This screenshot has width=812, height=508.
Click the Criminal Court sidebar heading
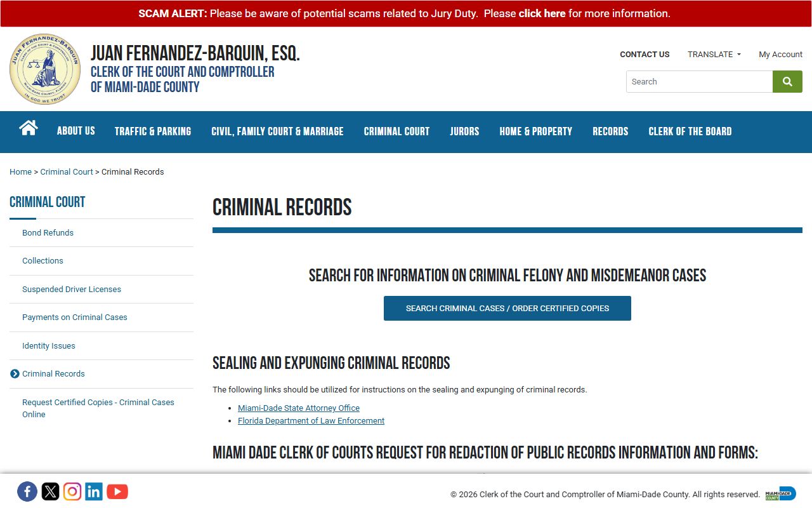point(48,202)
